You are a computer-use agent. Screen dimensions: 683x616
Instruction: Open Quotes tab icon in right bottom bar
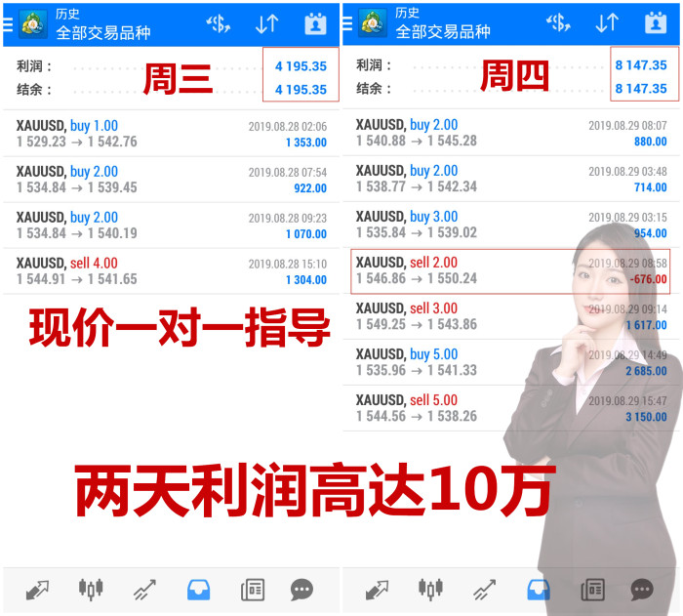[x=378, y=590]
